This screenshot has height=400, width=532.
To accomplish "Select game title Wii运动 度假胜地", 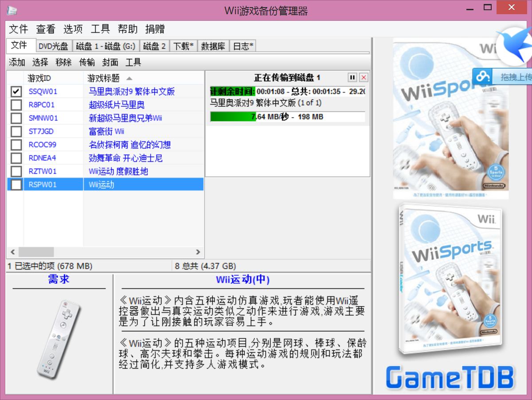I will point(118,171).
